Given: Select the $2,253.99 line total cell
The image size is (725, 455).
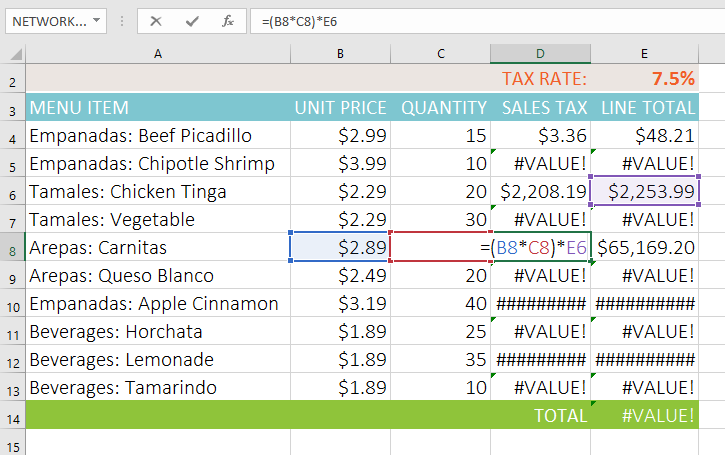Looking at the screenshot, I should click(645, 192).
